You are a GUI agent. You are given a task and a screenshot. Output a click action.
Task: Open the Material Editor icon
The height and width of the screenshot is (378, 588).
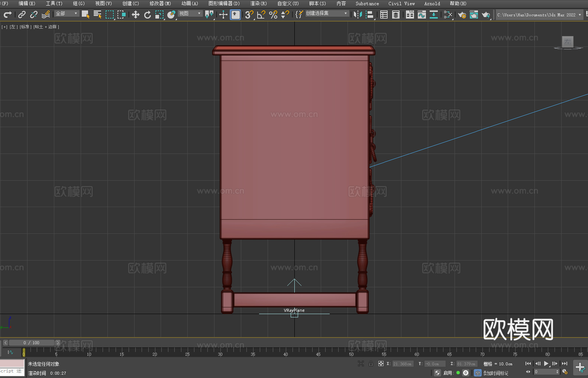point(448,14)
